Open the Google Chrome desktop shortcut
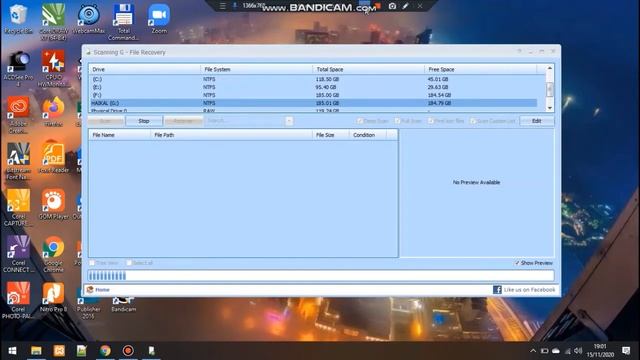Viewport: 640px width, 360px height. 53,254
